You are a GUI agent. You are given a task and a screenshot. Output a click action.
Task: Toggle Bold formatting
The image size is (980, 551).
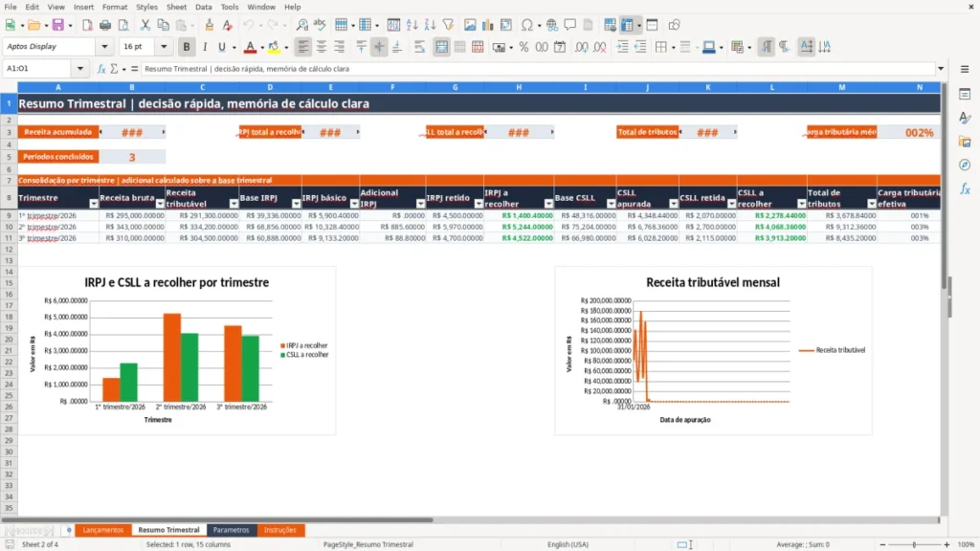(187, 47)
